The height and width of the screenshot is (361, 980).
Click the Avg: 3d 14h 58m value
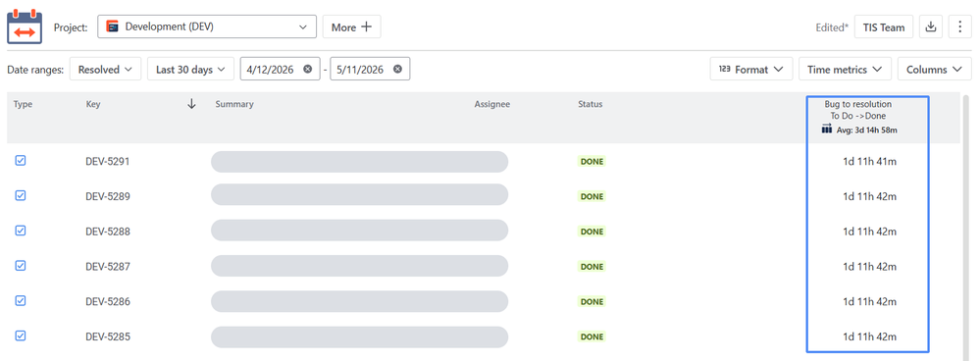click(867, 129)
